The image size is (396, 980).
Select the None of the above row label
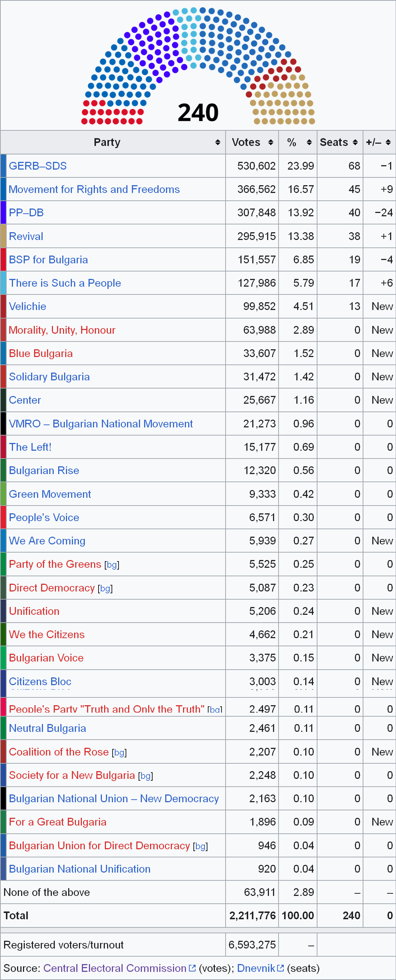[47, 892]
